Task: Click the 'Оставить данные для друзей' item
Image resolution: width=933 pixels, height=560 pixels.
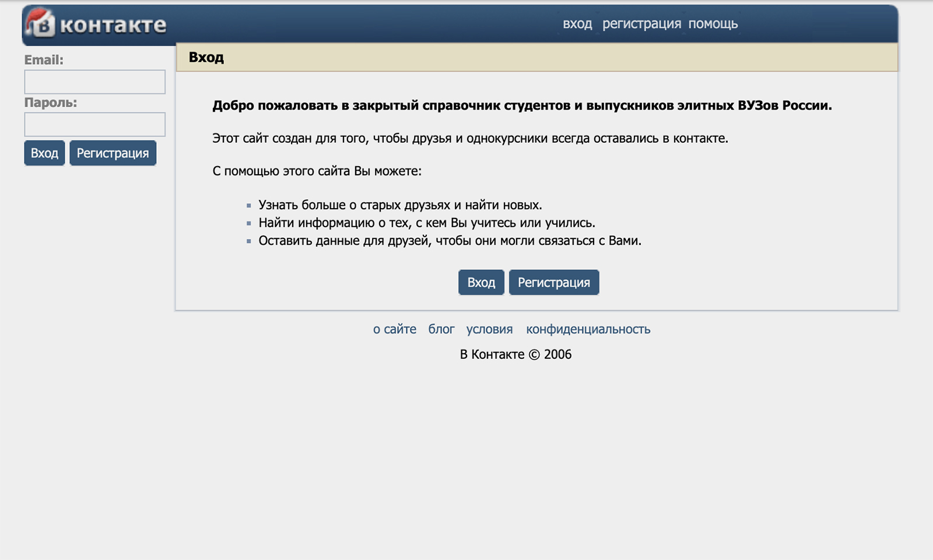Action: coord(450,241)
